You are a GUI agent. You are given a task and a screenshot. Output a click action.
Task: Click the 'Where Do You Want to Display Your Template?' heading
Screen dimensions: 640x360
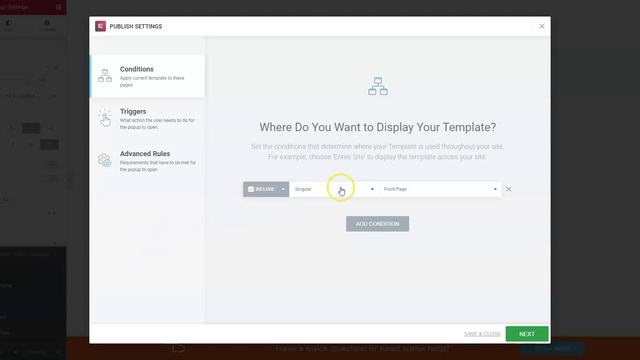point(378,127)
